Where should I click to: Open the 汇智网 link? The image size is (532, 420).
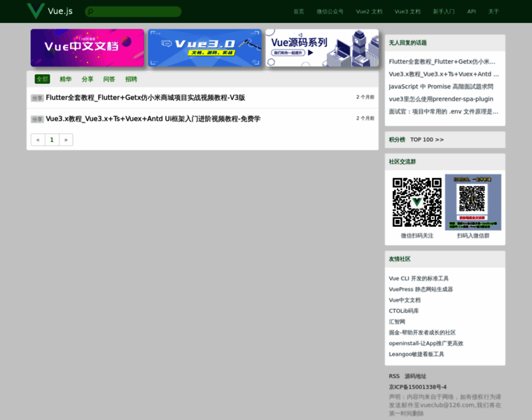point(397,321)
